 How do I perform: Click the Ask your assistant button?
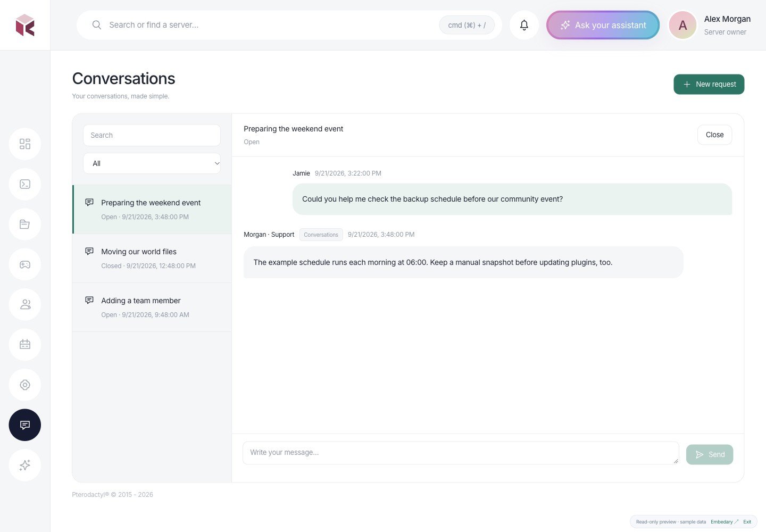[603, 25]
